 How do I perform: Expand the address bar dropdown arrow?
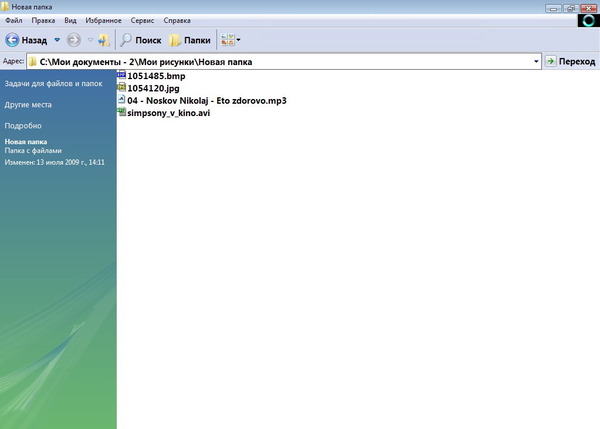pyautogui.click(x=536, y=62)
